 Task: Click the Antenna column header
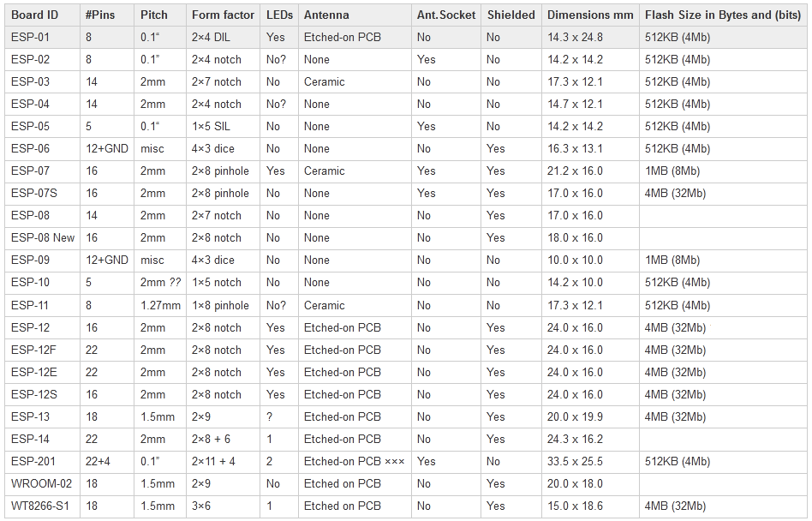pyautogui.click(x=326, y=15)
